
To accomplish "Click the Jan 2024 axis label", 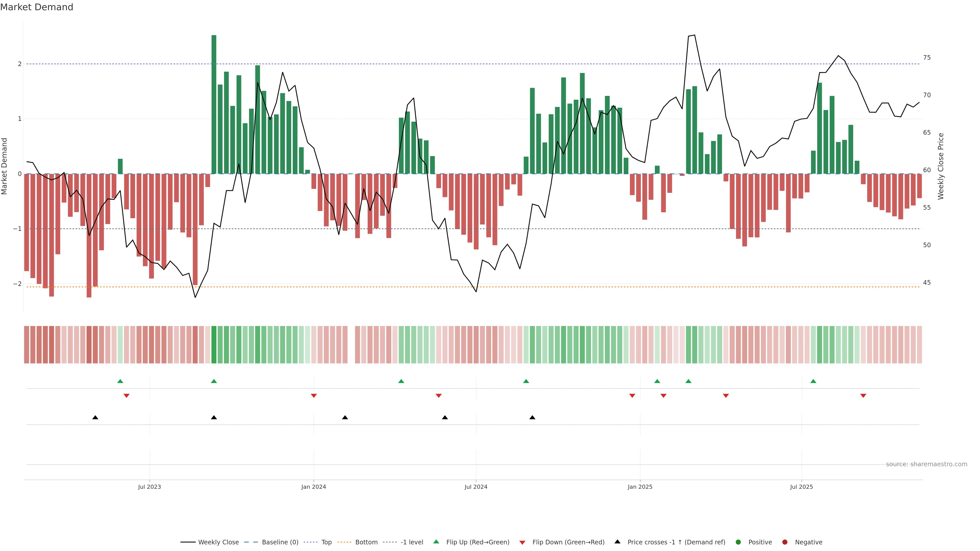I will [313, 487].
